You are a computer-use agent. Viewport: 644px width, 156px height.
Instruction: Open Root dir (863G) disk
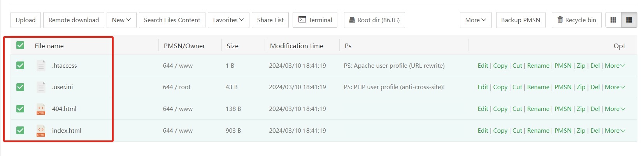374,20
